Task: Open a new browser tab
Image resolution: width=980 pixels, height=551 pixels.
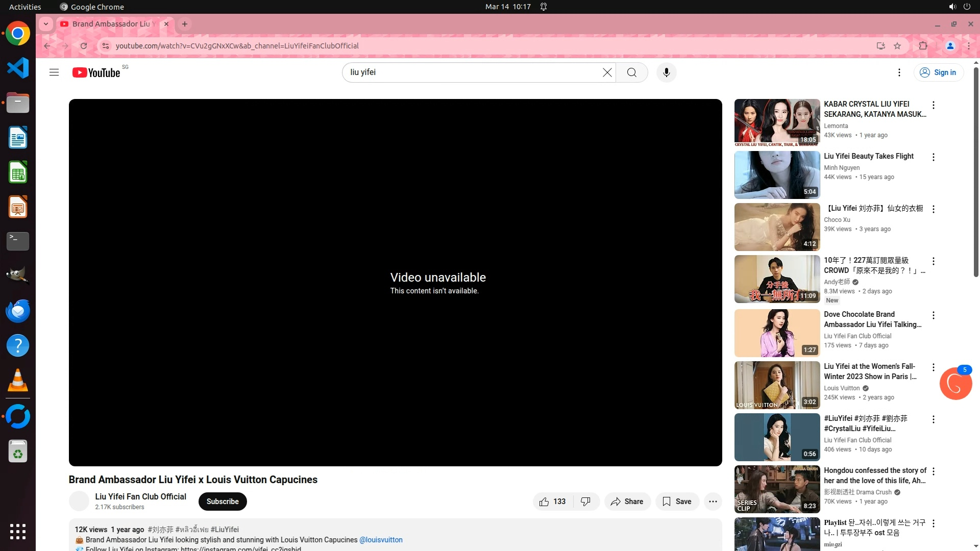Action: pos(185,24)
